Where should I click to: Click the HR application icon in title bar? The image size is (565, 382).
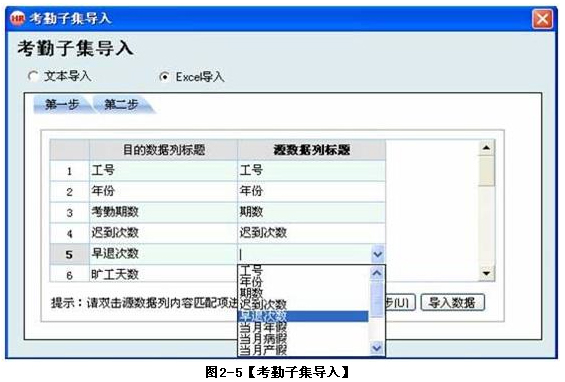tap(18, 18)
